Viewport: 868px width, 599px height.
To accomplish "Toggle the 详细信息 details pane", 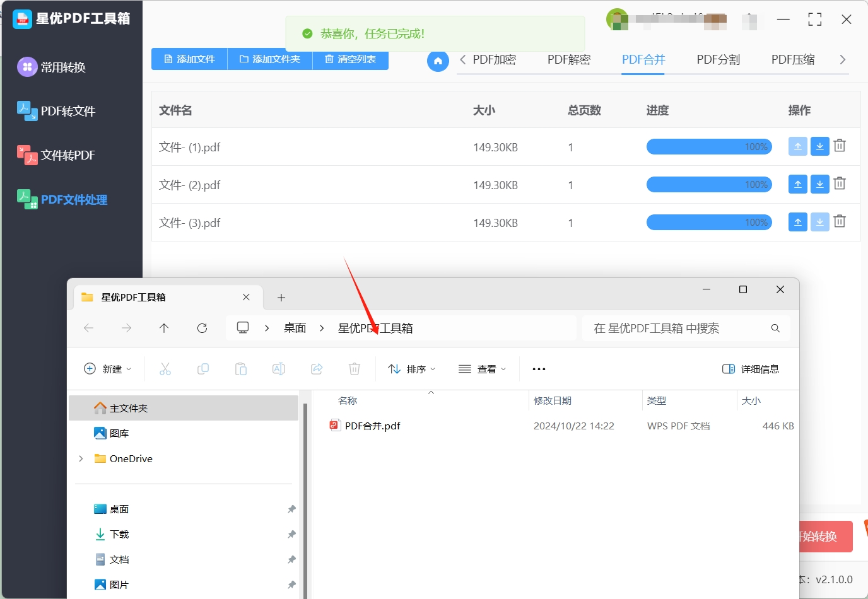I will click(751, 369).
